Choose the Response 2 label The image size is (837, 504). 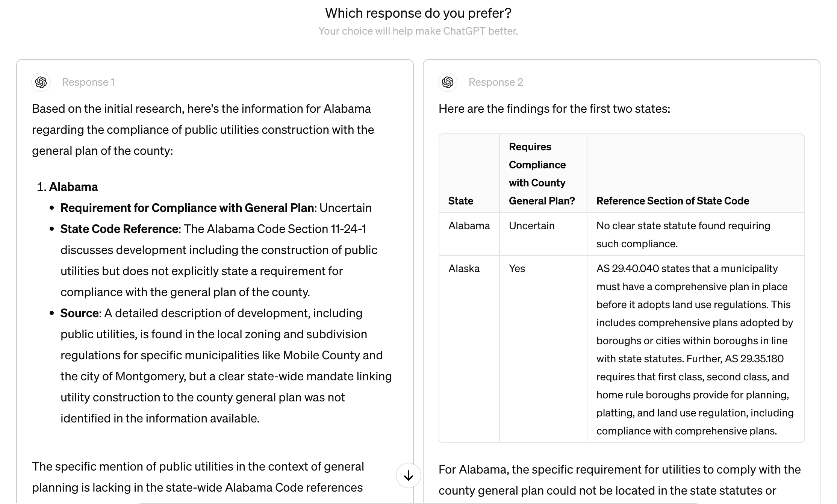pos(496,82)
